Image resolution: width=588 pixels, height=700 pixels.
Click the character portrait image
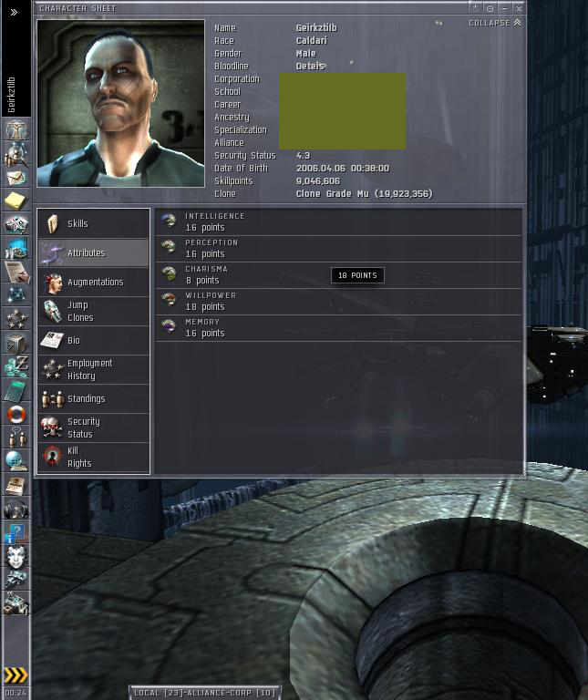120,103
